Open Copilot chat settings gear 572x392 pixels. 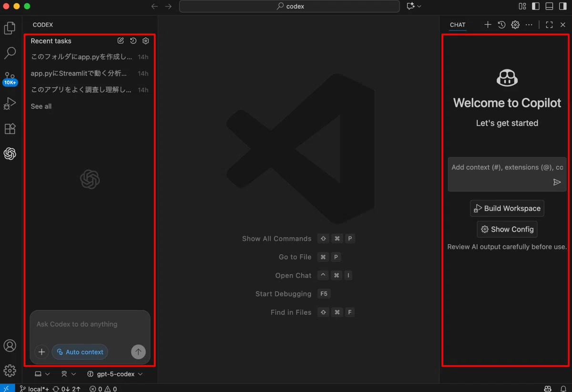[x=515, y=25]
